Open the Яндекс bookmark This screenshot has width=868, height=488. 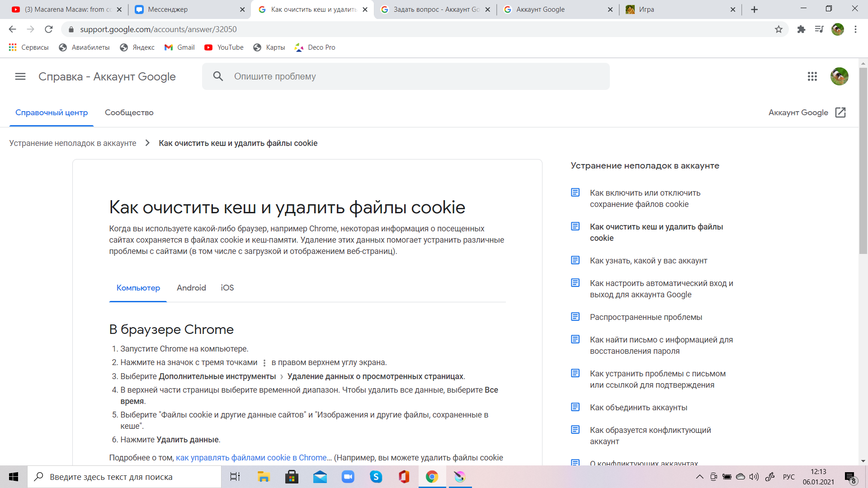(137, 47)
